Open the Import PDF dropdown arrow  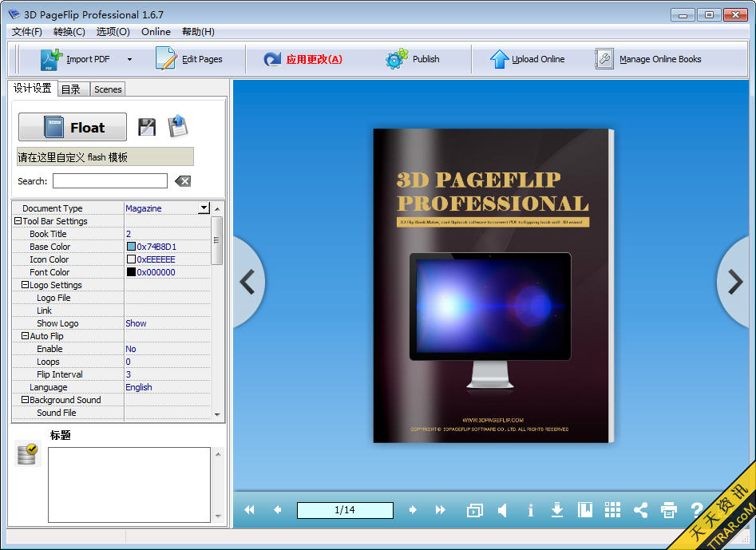click(129, 59)
